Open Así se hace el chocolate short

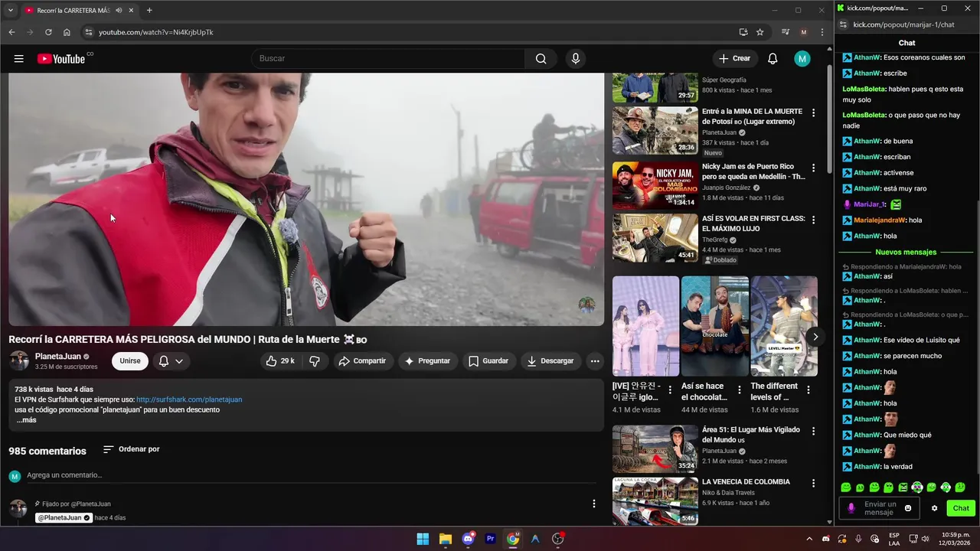(715, 326)
